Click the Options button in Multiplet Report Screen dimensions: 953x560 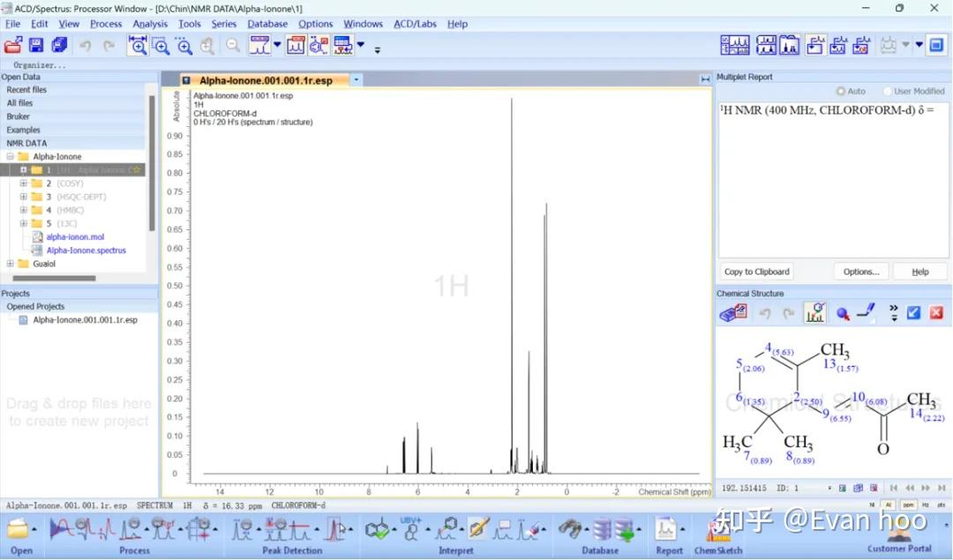[x=860, y=271]
